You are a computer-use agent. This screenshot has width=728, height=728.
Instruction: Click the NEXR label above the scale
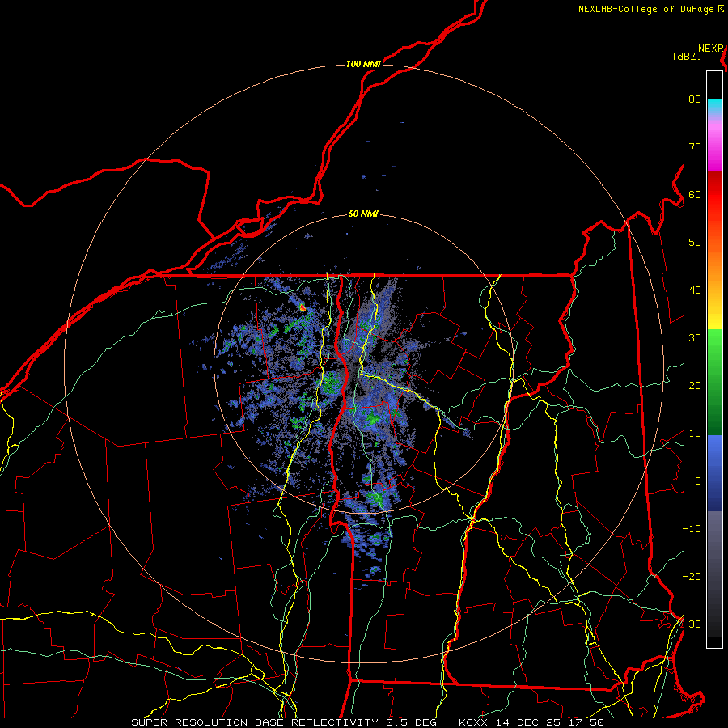[711, 49]
